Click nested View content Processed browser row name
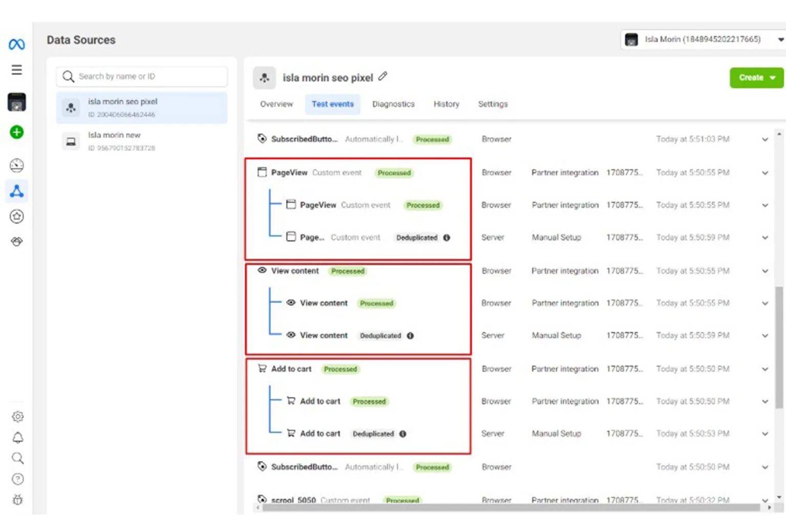 click(x=323, y=303)
